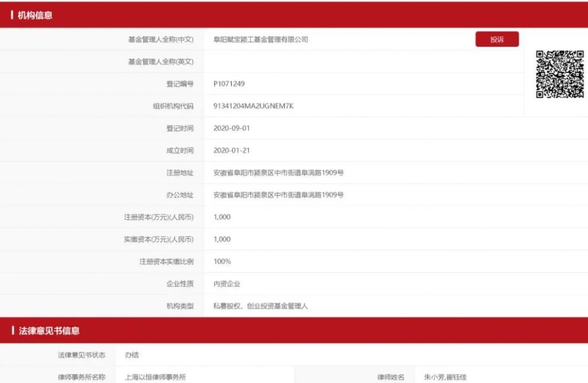Select lawyer names 朱小芳,崔钰佳

pos(445,377)
